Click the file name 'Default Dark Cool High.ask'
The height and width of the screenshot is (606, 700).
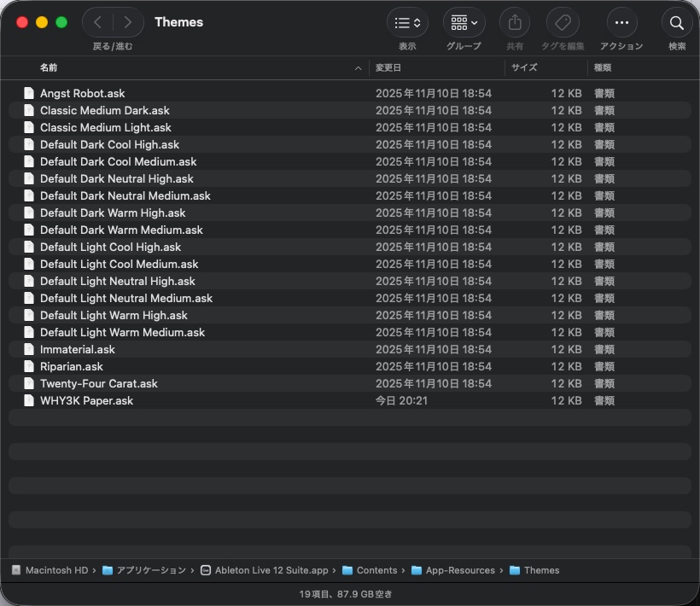pyautogui.click(x=110, y=144)
